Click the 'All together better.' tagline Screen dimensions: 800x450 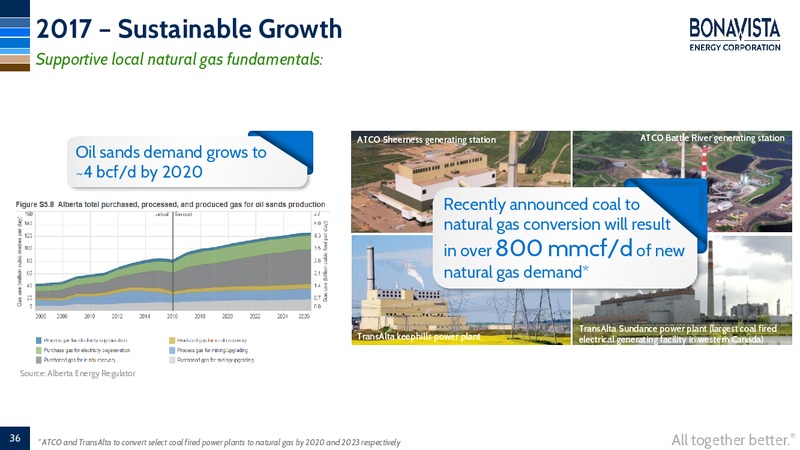733,440
